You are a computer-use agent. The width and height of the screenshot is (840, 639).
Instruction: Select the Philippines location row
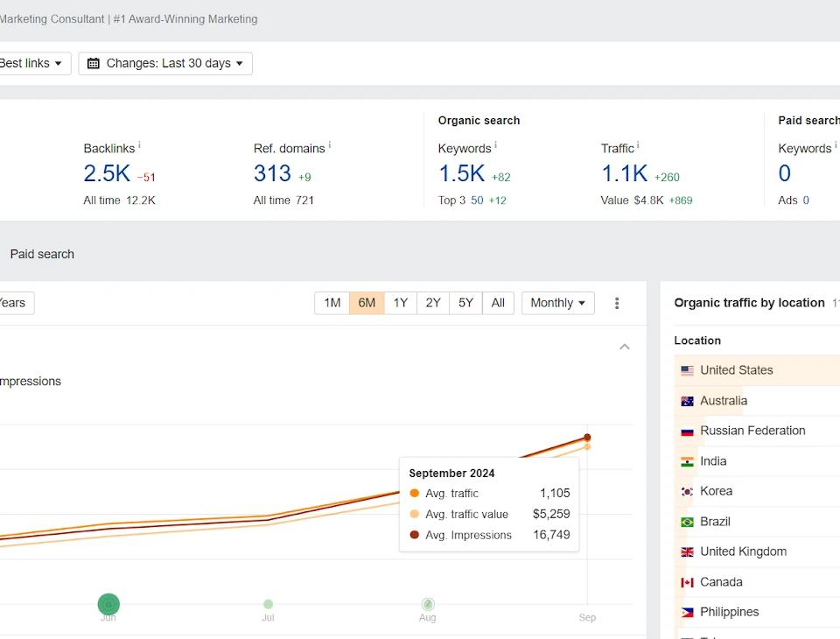point(757,613)
